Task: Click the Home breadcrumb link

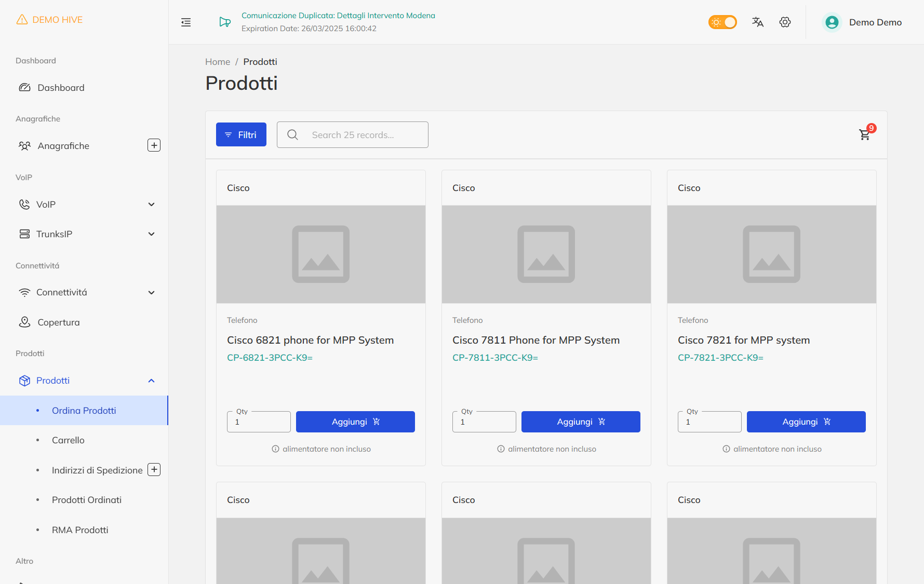Action: pyautogui.click(x=217, y=62)
